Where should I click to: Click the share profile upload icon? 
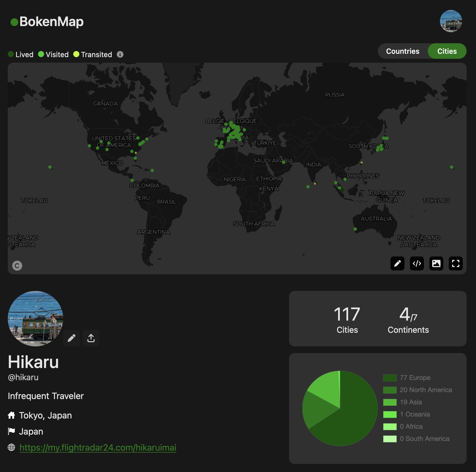(x=91, y=338)
